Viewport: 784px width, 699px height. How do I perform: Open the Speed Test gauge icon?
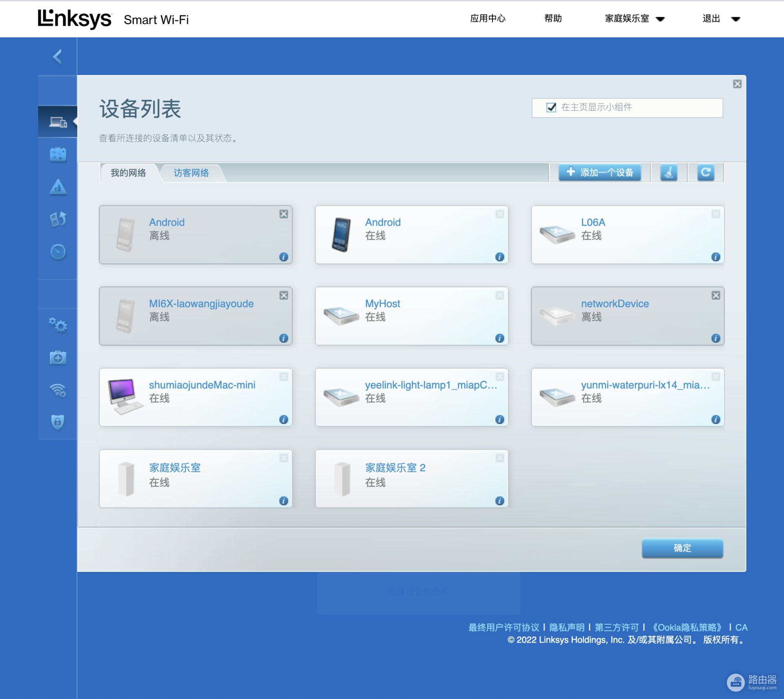coord(58,252)
